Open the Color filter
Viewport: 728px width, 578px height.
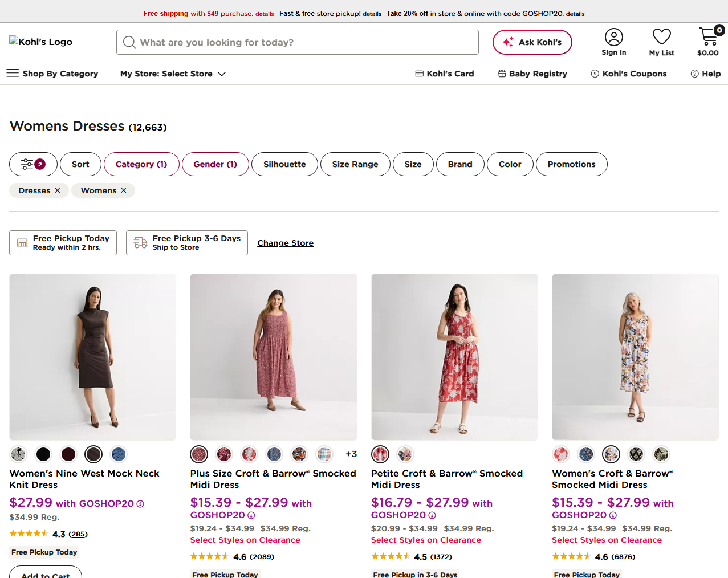pyautogui.click(x=510, y=164)
